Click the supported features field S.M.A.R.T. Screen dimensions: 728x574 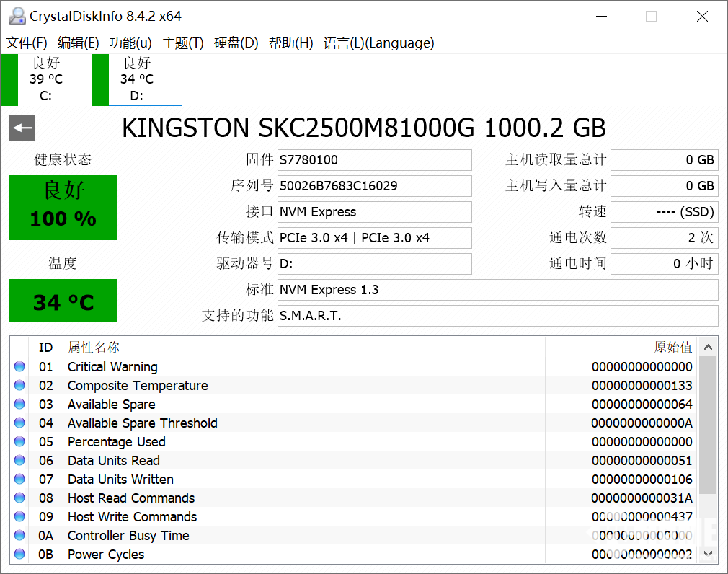[x=498, y=316]
